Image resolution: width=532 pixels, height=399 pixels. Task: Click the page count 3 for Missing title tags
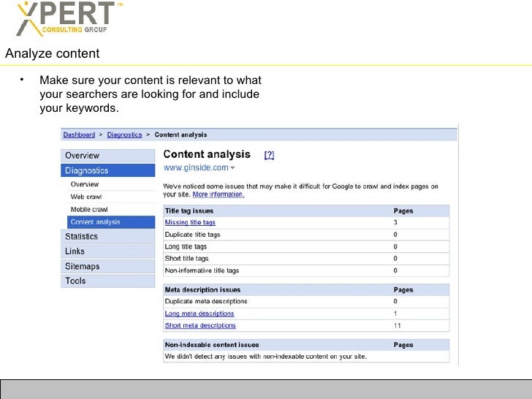tap(395, 222)
